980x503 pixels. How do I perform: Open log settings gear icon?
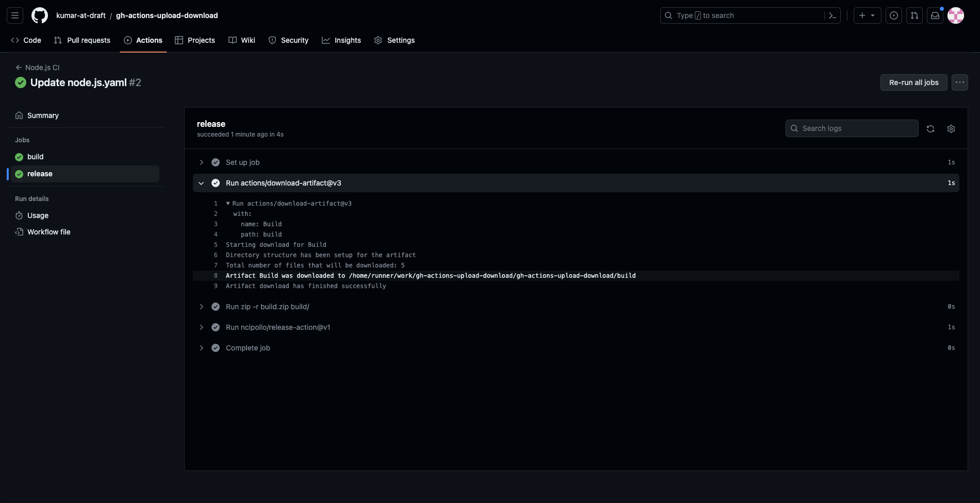[951, 129]
